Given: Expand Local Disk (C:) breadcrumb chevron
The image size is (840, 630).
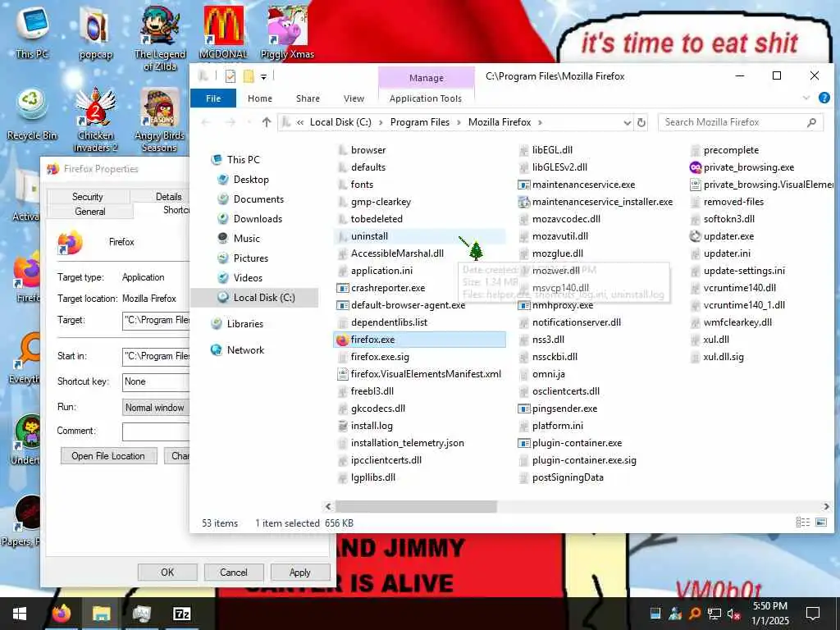Looking at the screenshot, I should point(381,123).
